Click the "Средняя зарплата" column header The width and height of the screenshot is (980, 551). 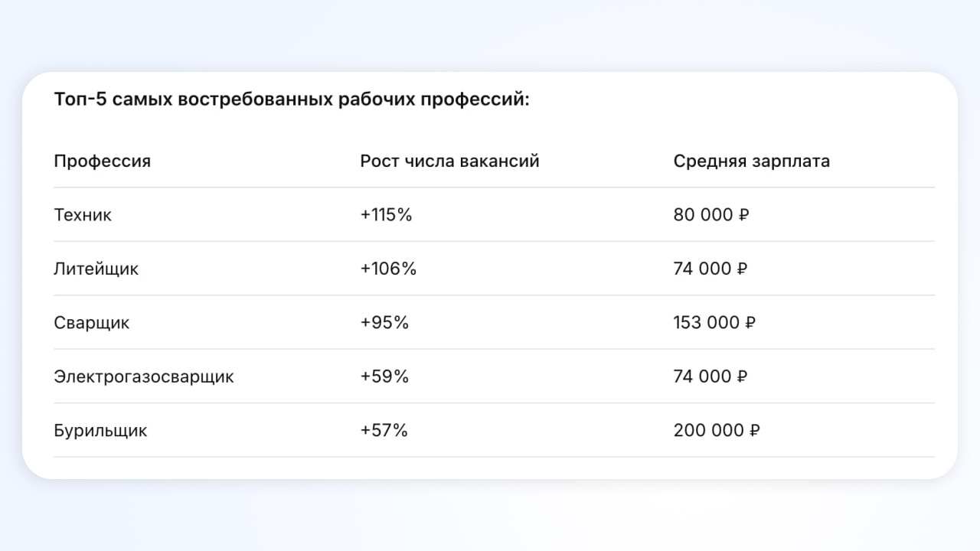point(751,161)
